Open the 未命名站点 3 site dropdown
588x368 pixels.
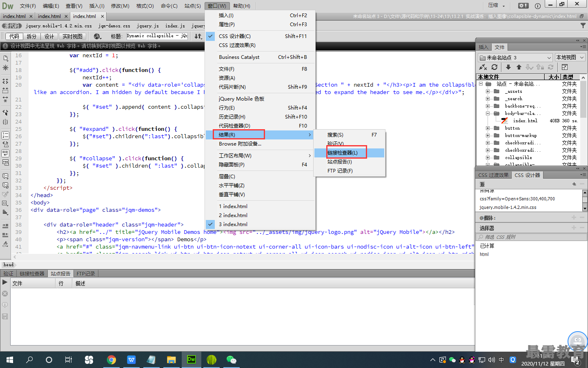click(515, 58)
